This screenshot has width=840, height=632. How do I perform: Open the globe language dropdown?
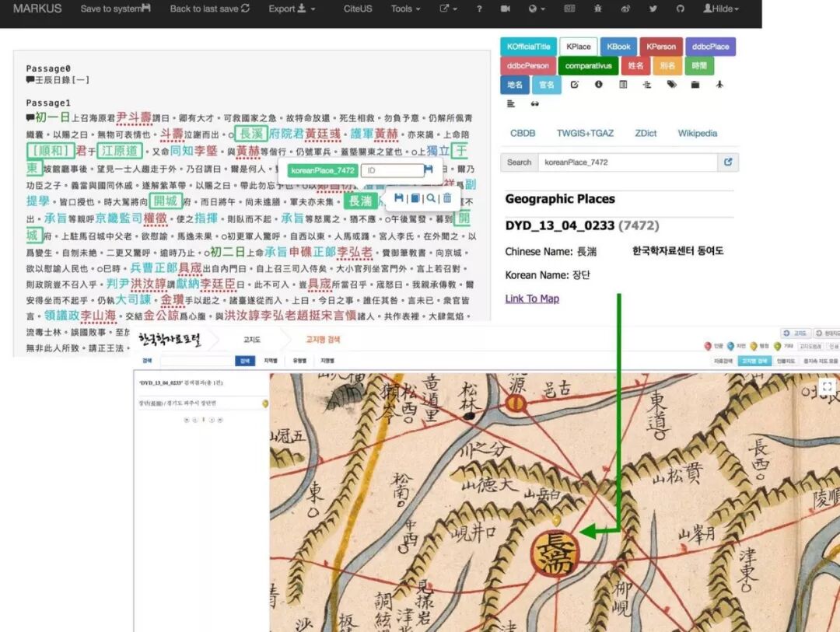pyautogui.click(x=536, y=9)
